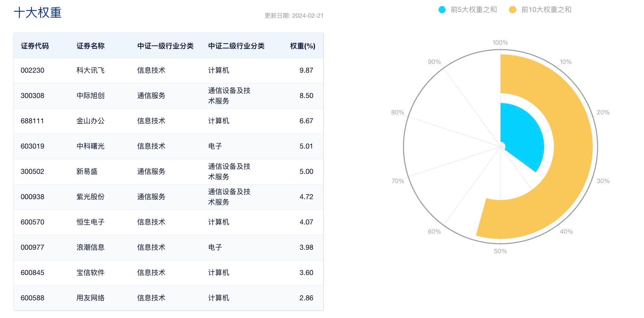Click the yellow legend dot icon
This screenshot has width=644, height=318.
(513, 10)
